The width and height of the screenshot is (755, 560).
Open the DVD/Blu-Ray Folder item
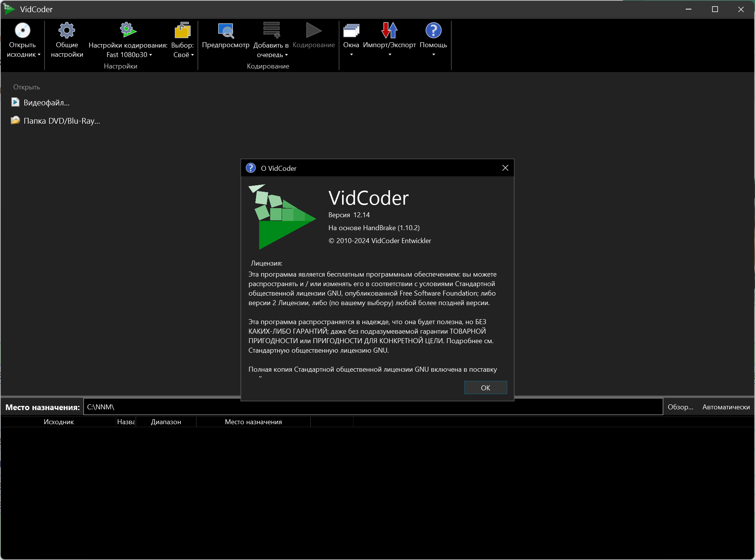coord(61,121)
